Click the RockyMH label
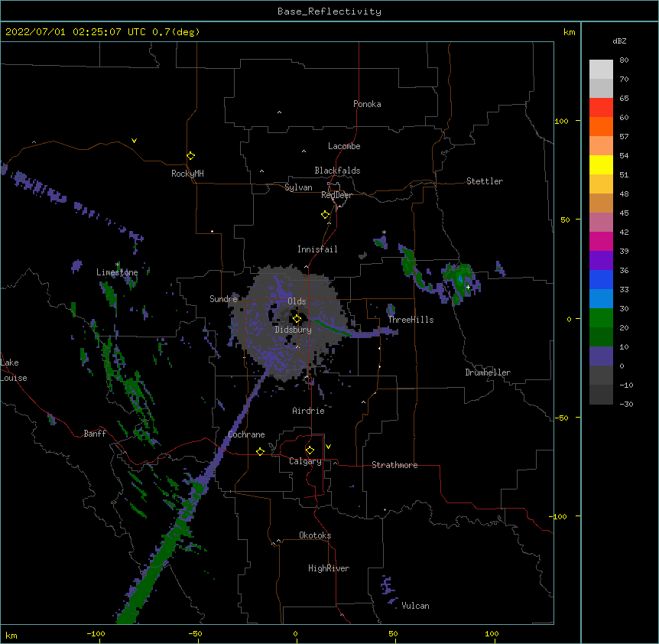659x644 pixels. [x=187, y=174]
